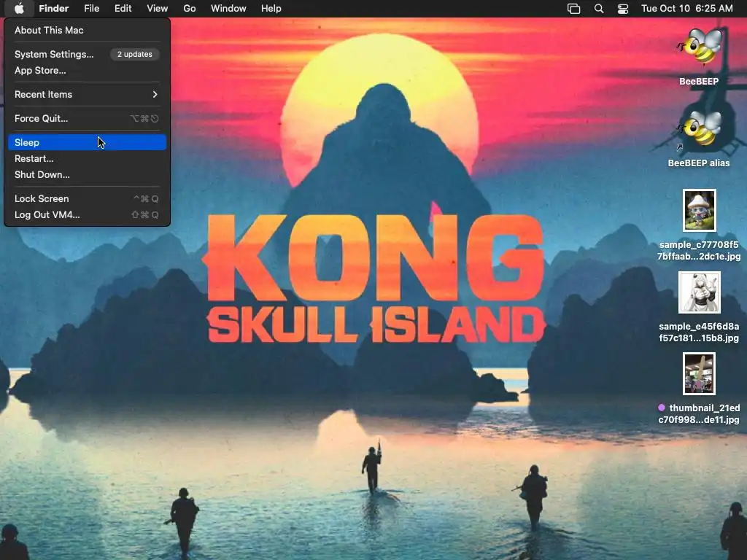Select Lock Screen menu entry
Viewport: 747px width, 560px height.
pos(87,198)
